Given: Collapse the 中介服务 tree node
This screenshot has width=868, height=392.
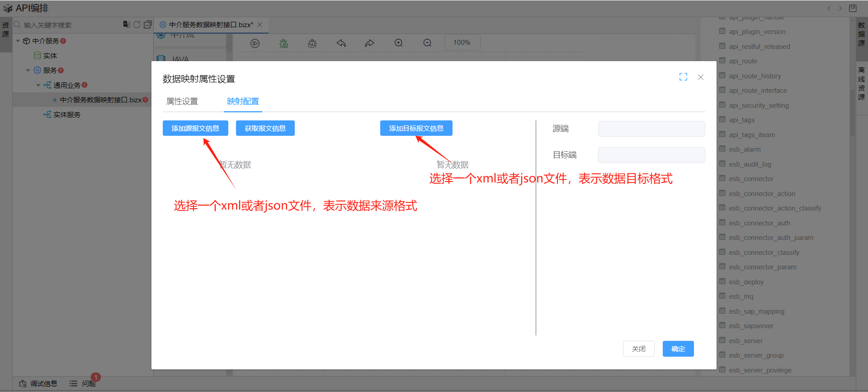Looking at the screenshot, I should [18, 41].
